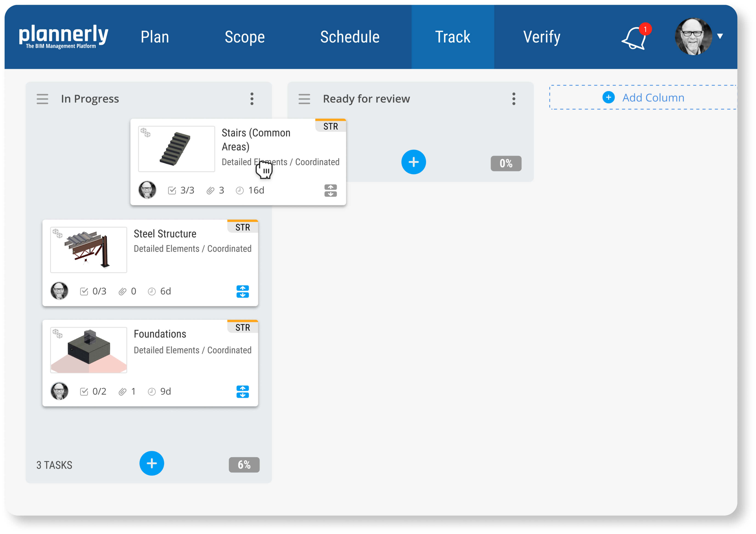Click the clock duration icon on Steel Structure card
The height and width of the screenshot is (534, 756).
coord(152,291)
